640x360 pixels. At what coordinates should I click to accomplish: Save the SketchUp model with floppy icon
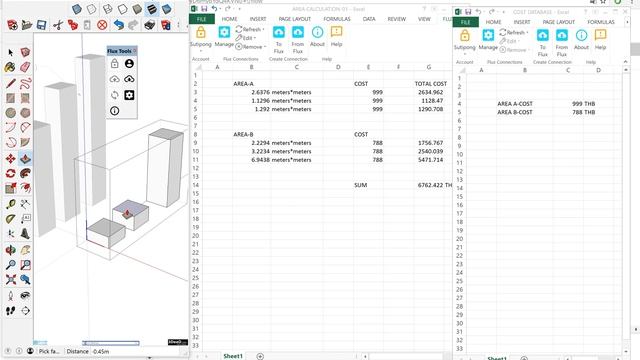pos(41,25)
